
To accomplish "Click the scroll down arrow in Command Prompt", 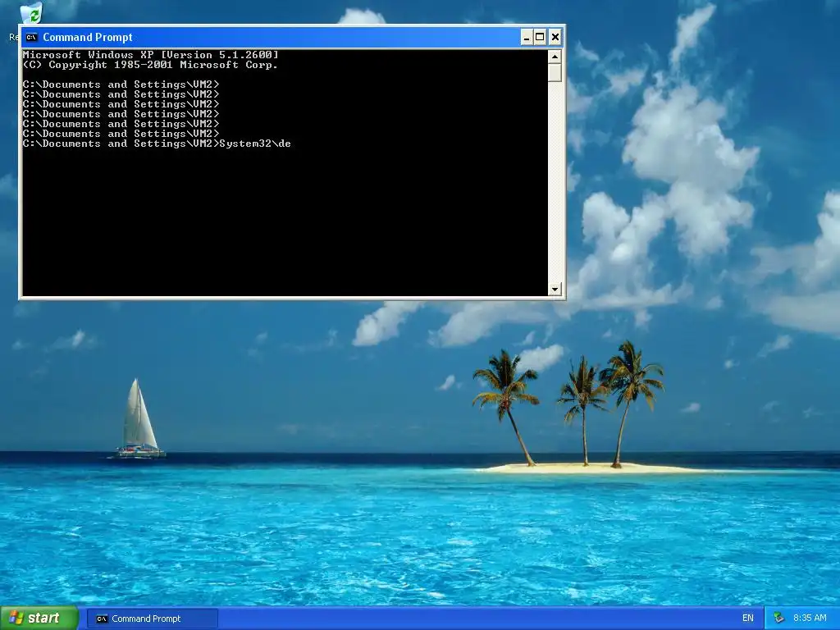I will [x=555, y=290].
